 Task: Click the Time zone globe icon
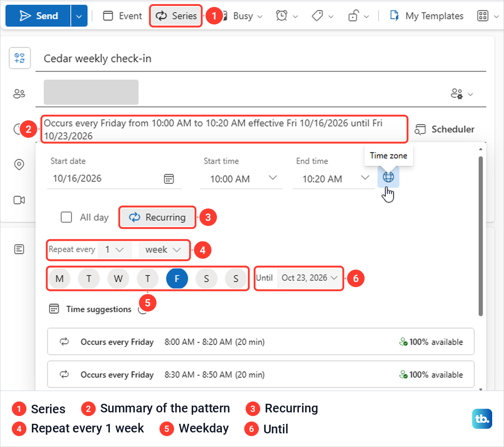pos(388,177)
